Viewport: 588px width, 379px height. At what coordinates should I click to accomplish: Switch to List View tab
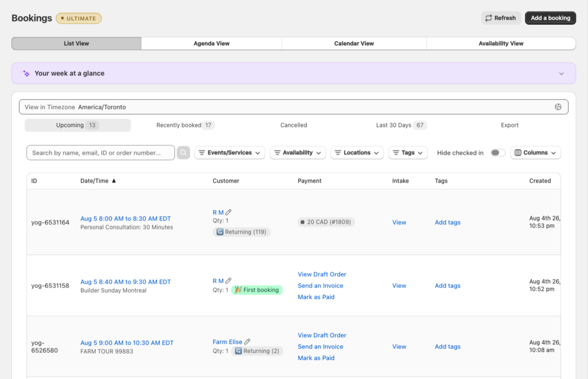pos(76,43)
